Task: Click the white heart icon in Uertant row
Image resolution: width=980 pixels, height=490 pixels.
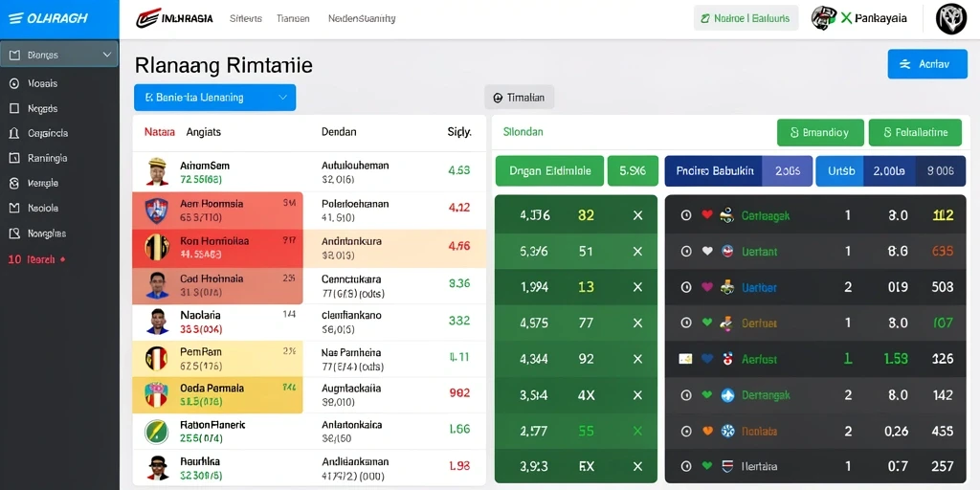Action: click(x=707, y=252)
